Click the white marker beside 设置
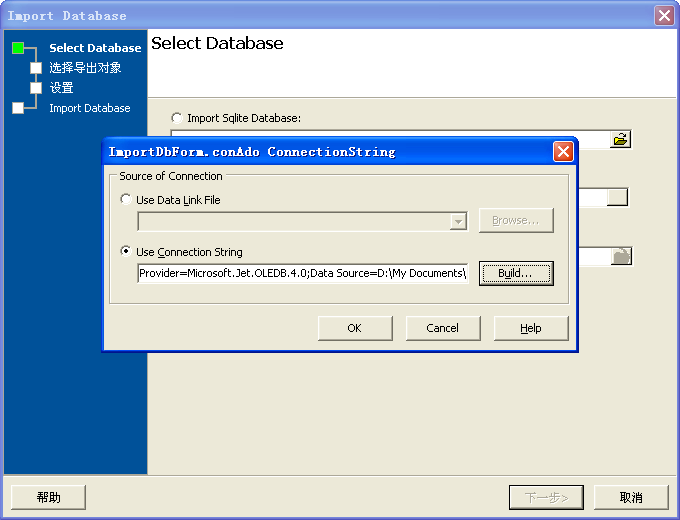This screenshot has width=680, height=520. (36, 88)
